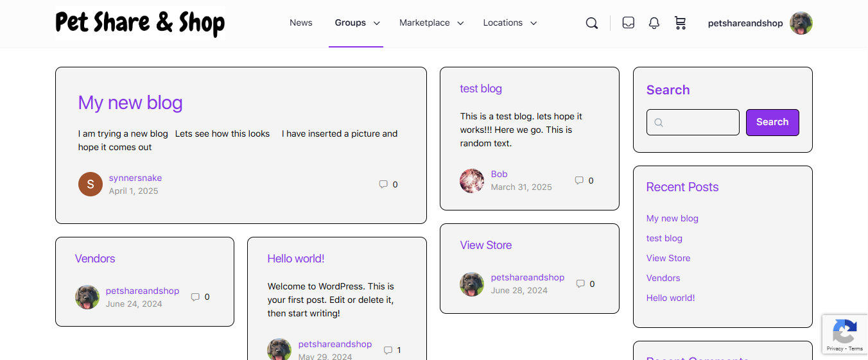Open View Store in Recent Posts

pos(668,258)
